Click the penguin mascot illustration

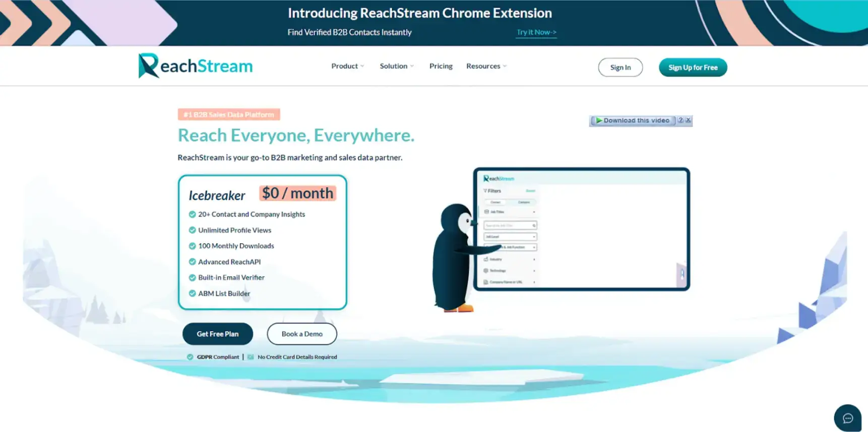point(455,257)
